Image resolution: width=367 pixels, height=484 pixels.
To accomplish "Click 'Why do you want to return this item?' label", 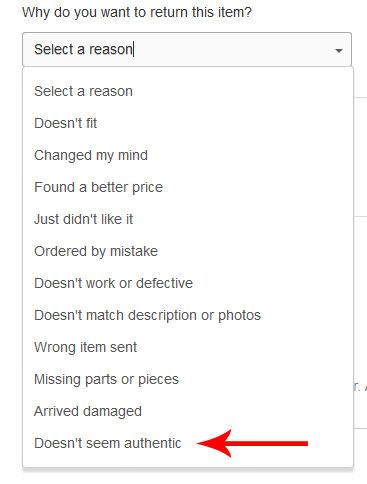I will click(x=137, y=13).
